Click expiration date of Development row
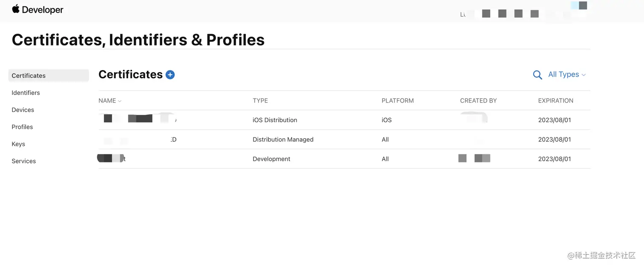644x268 pixels. point(555,159)
